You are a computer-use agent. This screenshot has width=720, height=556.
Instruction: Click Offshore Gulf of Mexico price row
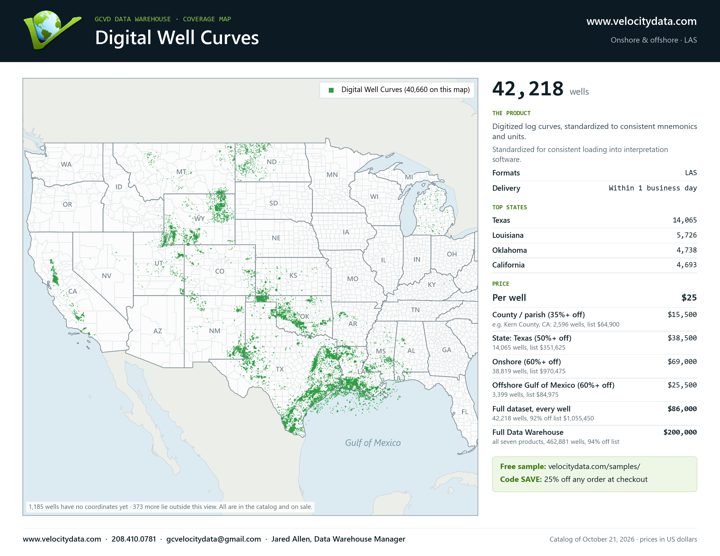pos(594,389)
